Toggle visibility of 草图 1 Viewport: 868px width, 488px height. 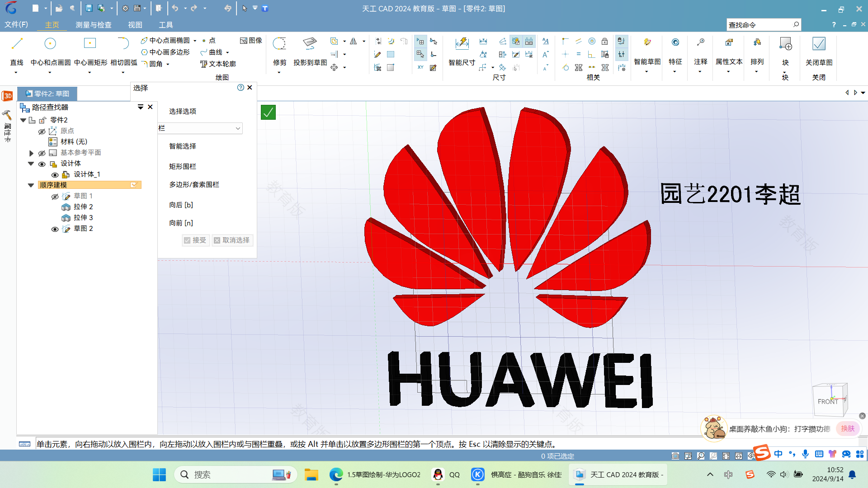pyautogui.click(x=55, y=196)
